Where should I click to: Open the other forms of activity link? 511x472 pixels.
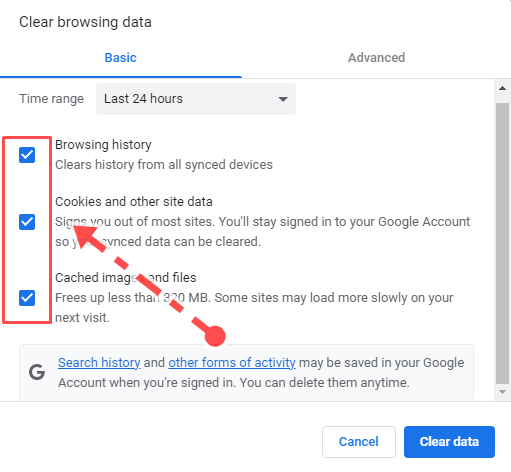point(232,363)
